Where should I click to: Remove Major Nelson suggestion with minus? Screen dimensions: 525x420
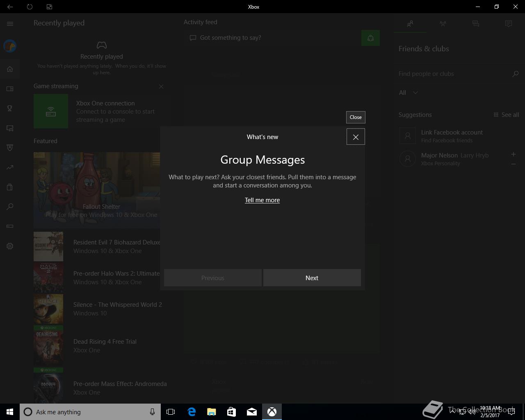coord(514,164)
